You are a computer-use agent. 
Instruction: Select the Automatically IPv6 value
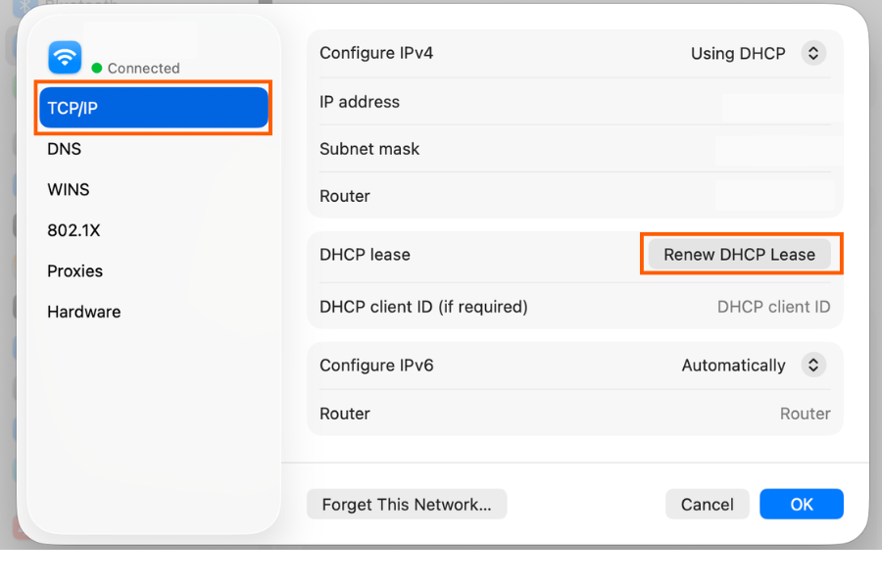(733, 366)
